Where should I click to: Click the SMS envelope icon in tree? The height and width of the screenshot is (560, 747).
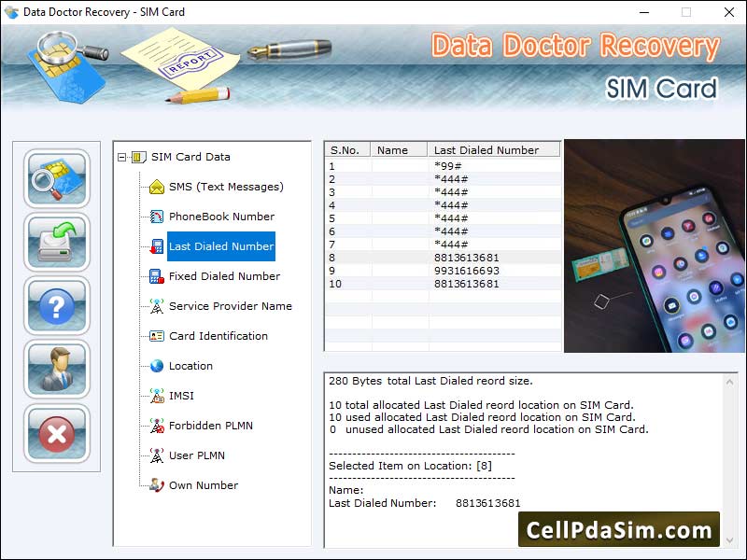pyautogui.click(x=156, y=187)
